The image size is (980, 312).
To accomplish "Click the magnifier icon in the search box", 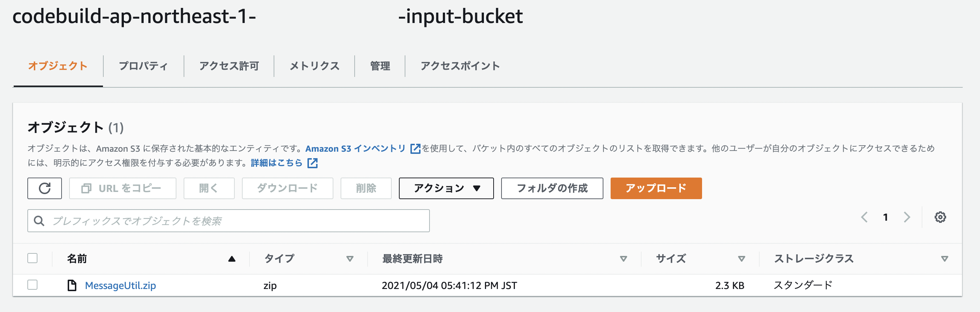I will [x=39, y=220].
